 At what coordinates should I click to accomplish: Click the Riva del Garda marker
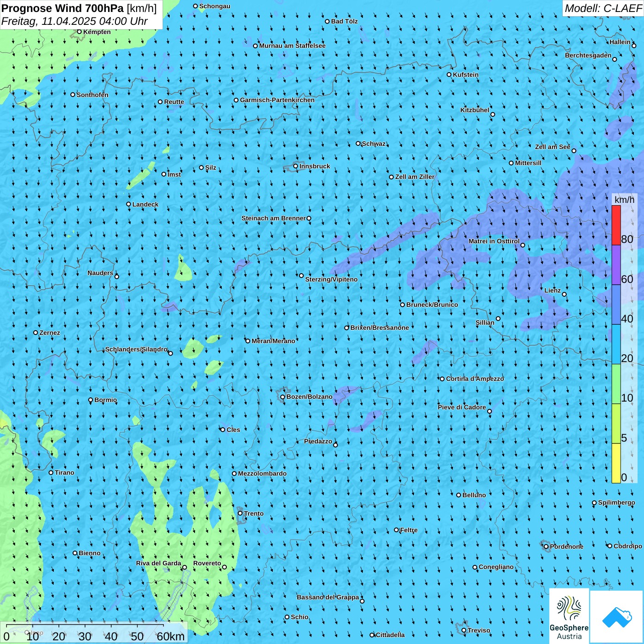point(184,567)
